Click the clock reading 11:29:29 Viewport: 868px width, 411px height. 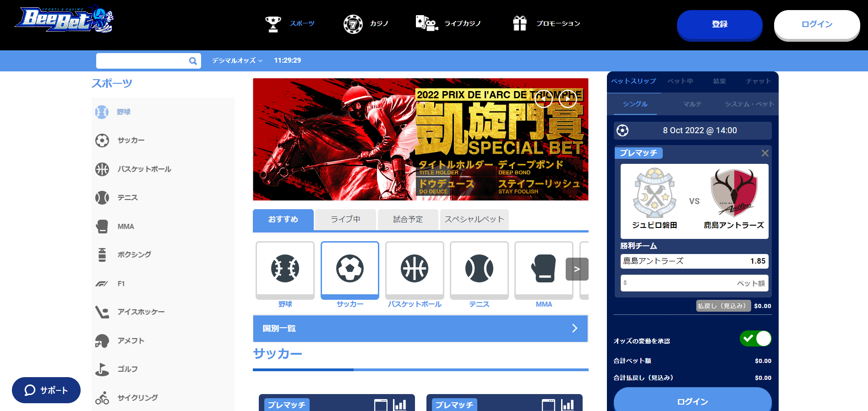coord(288,60)
